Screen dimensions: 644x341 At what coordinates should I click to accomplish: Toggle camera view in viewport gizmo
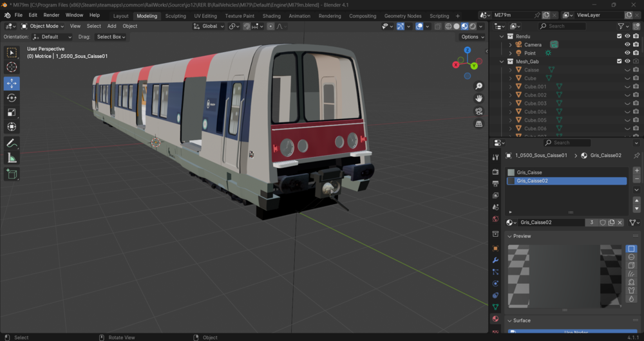tap(479, 111)
